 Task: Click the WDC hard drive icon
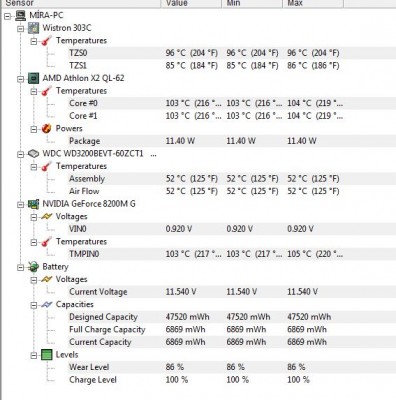[x=33, y=154]
